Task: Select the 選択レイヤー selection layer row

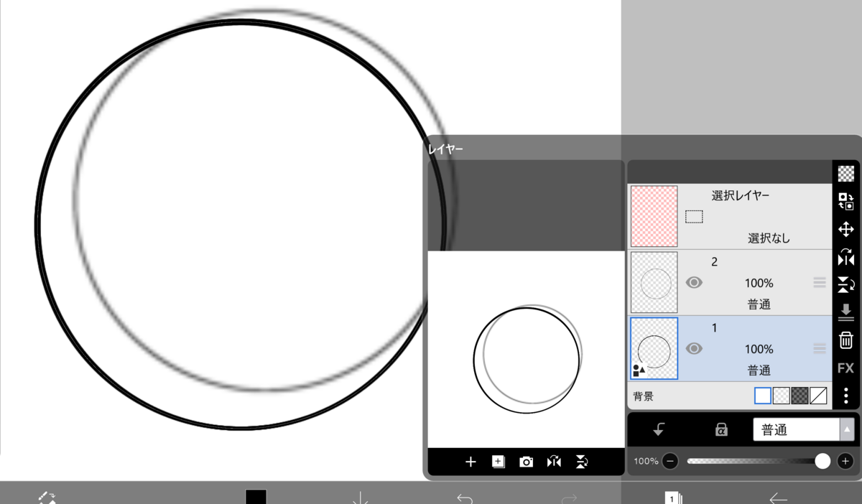Action: (730, 216)
